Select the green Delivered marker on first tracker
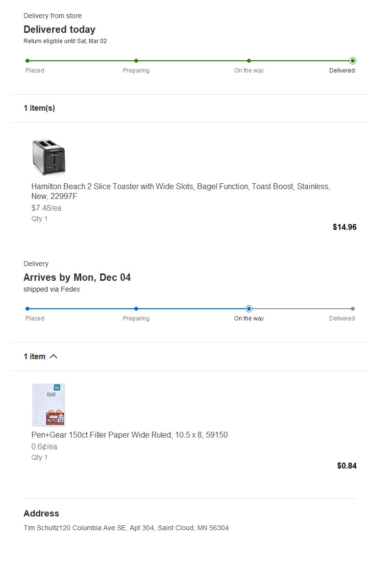392x565 pixels. (x=353, y=61)
